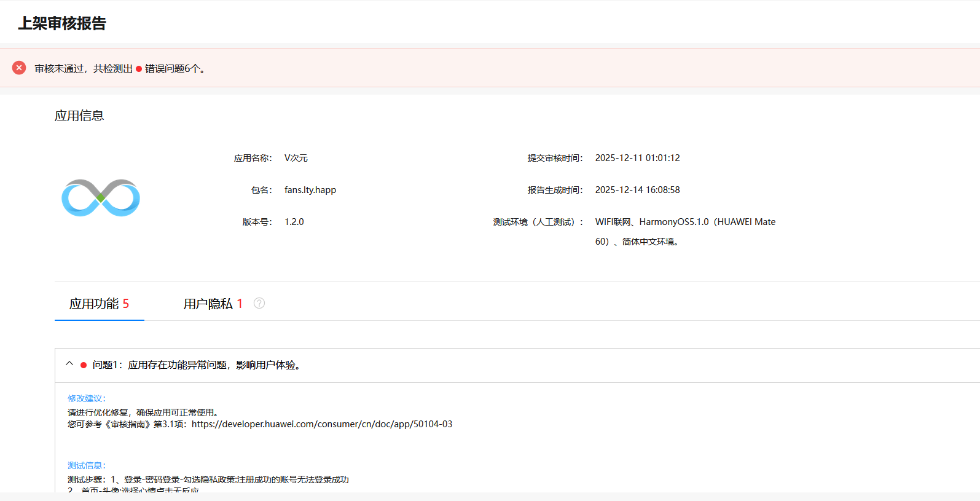This screenshot has height=501, width=980.
Task: Click the package name fans.lty.happ
Action: 310,190
